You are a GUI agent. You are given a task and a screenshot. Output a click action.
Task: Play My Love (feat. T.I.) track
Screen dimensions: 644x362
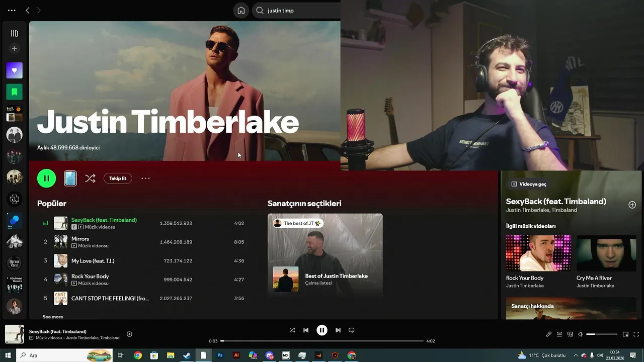(x=141, y=261)
